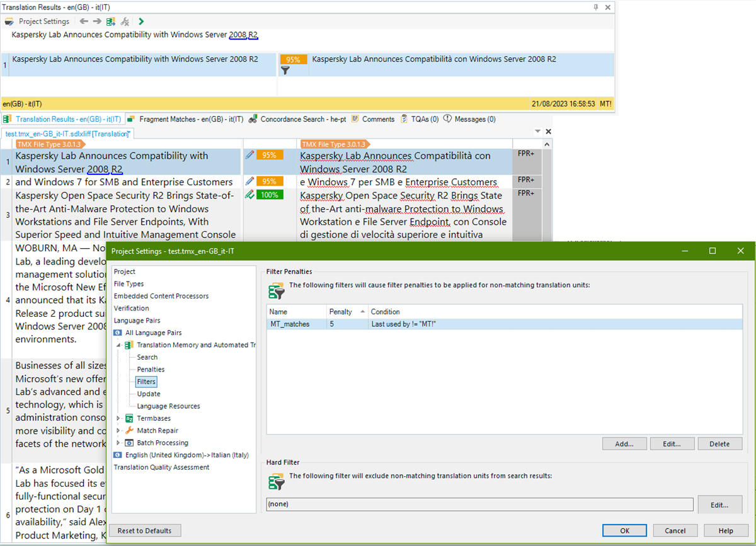Click pencil status icon of segment 1
Viewport: 756px width, 546px height.
point(250,154)
